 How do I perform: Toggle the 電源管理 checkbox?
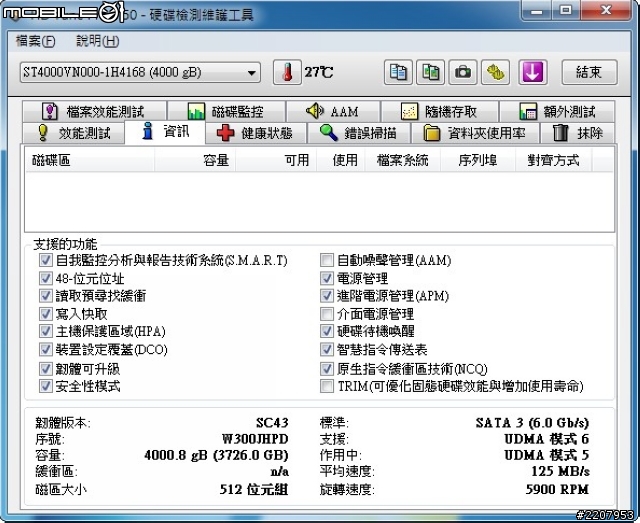click(x=327, y=278)
